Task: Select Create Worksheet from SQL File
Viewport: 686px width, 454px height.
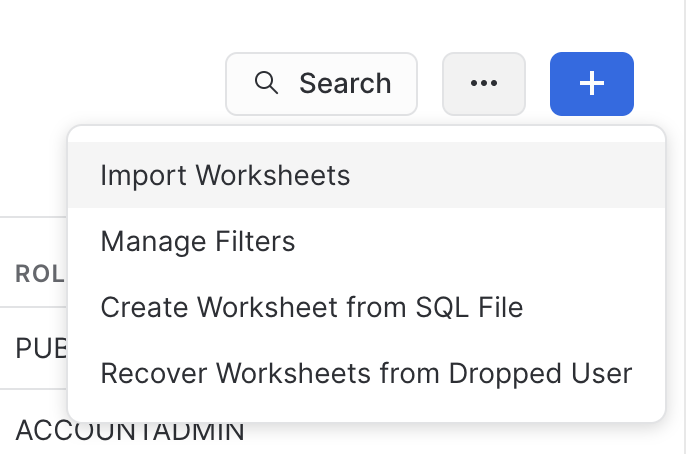Action: [x=367, y=307]
